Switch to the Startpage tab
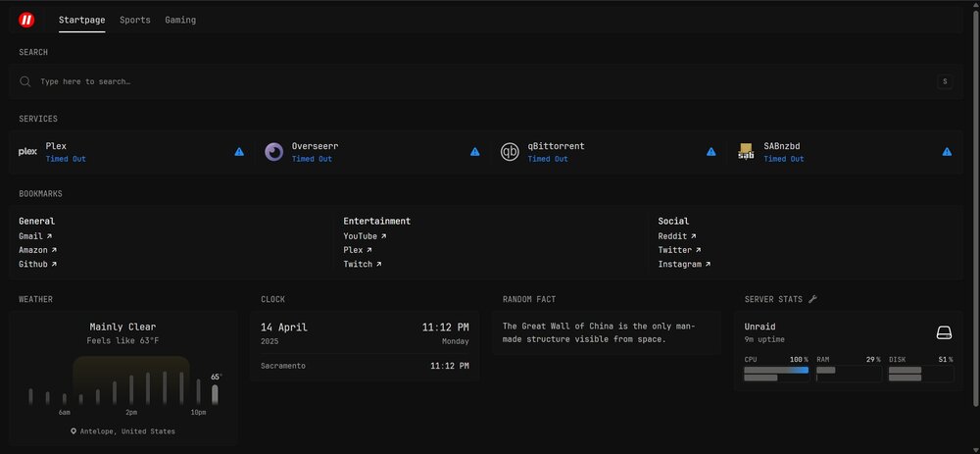 click(82, 20)
